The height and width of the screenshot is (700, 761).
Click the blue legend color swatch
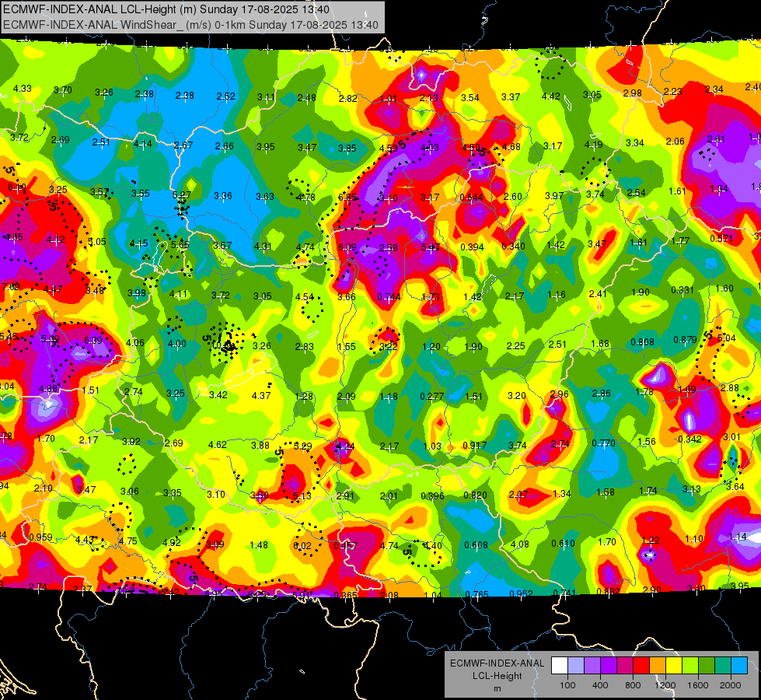738,666
